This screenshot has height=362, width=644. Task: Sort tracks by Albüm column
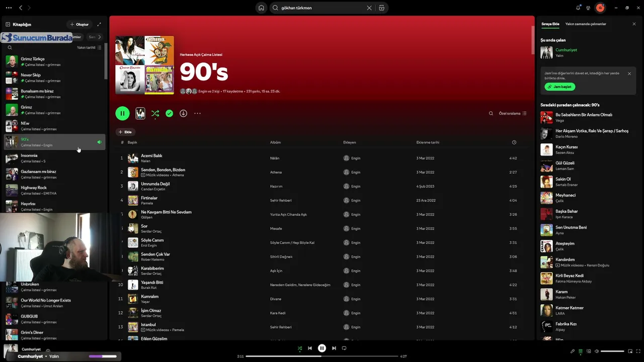tap(275, 142)
